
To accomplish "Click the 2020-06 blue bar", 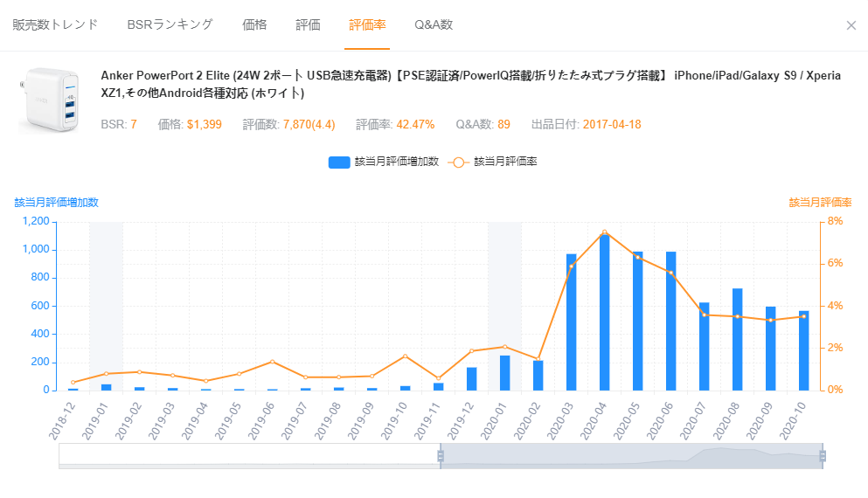I will (671, 322).
